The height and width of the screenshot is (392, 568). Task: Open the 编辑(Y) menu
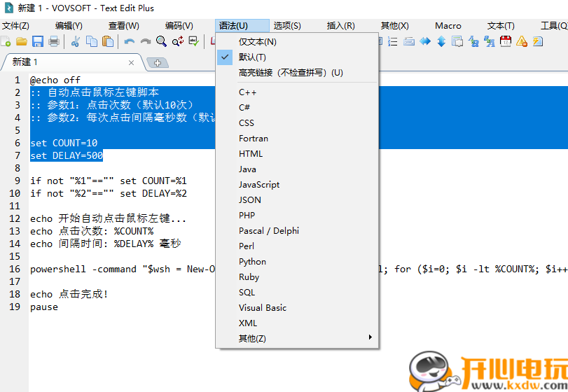[x=69, y=26]
